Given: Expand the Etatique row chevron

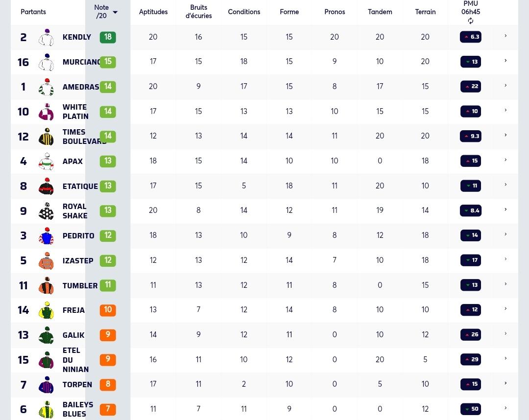Looking at the screenshot, I should tap(505, 185).
